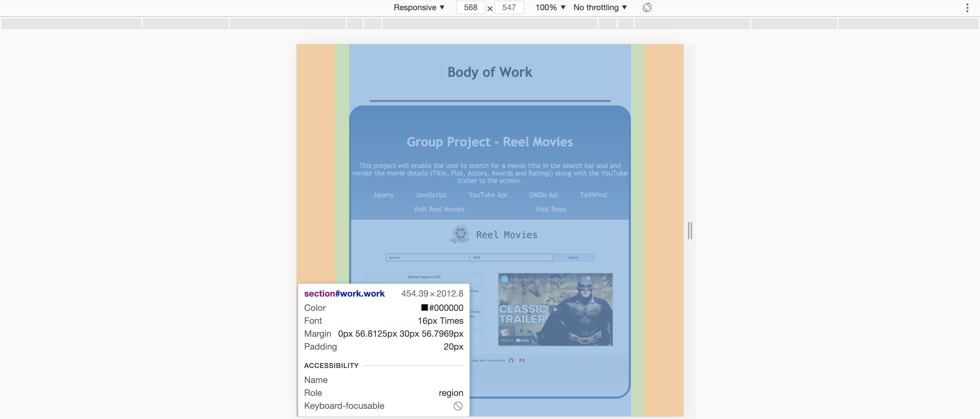Click the not keyboard-focusable indicator icon

click(458, 406)
